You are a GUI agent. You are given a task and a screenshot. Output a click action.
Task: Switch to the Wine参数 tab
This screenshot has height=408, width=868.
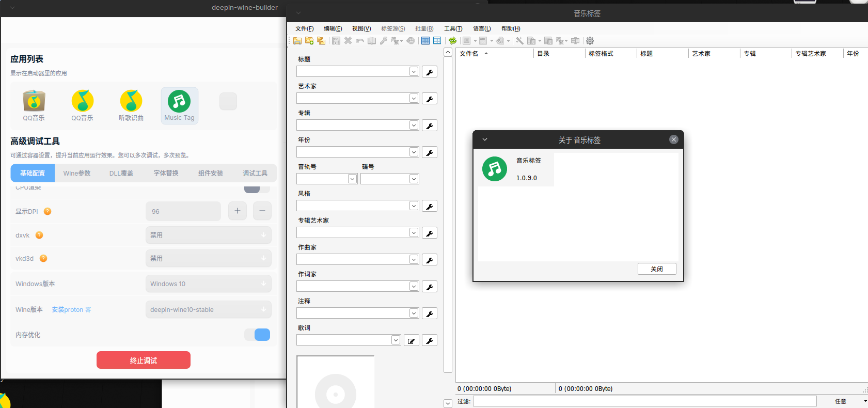pos(77,173)
